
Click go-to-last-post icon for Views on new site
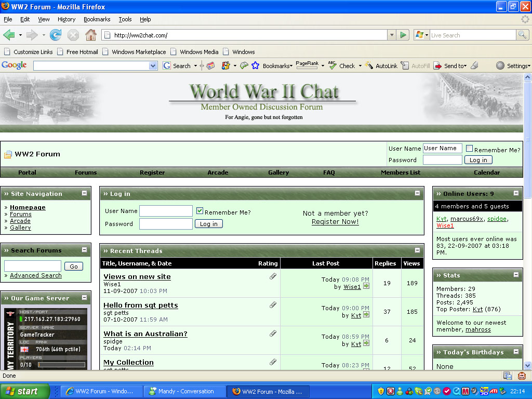coord(366,286)
